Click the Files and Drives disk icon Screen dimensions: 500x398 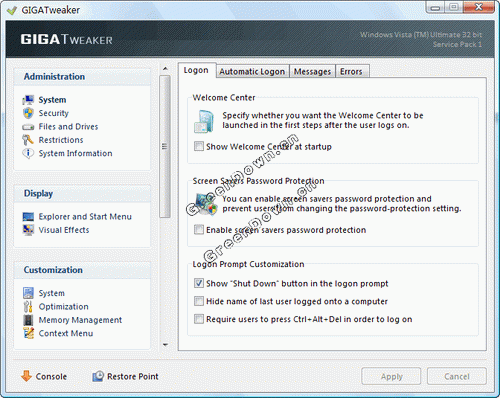pyautogui.click(x=28, y=127)
